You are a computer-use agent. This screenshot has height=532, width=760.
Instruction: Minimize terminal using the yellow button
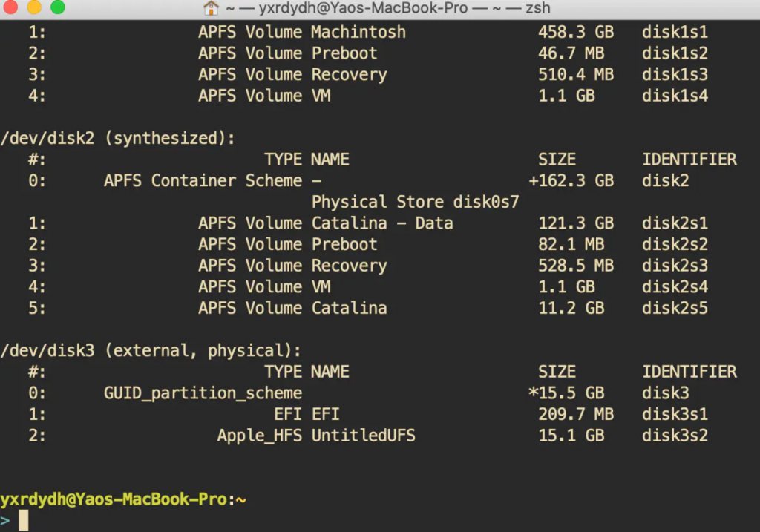[x=34, y=7]
